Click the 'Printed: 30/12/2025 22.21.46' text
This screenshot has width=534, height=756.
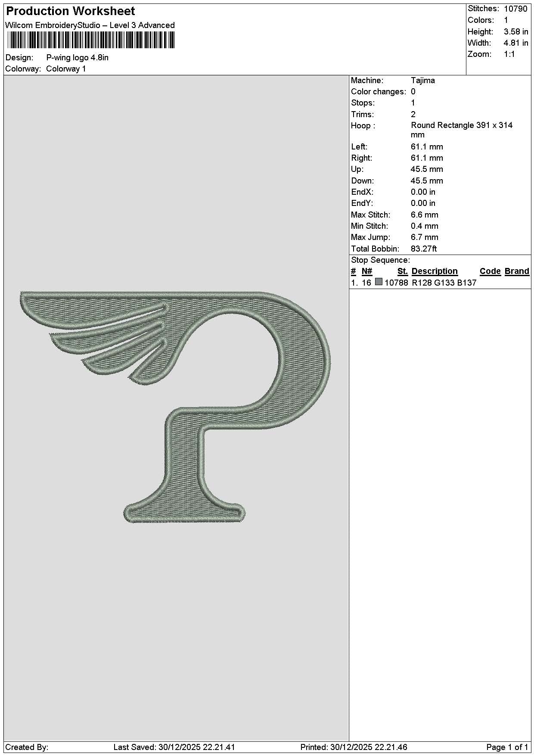pyautogui.click(x=354, y=747)
